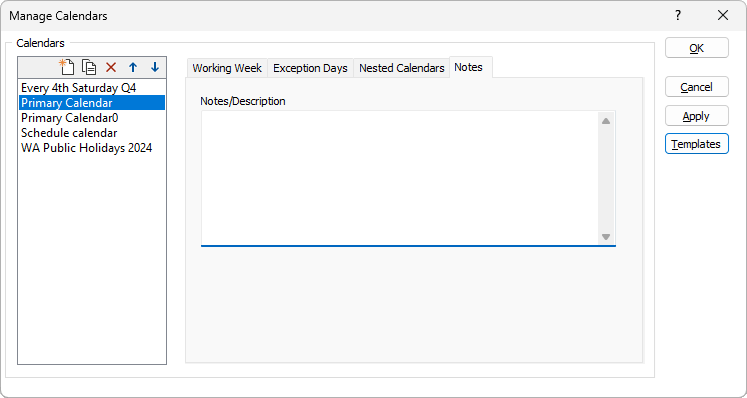The height and width of the screenshot is (398, 747).
Task: Click the Cancel button
Action: [x=697, y=87]
